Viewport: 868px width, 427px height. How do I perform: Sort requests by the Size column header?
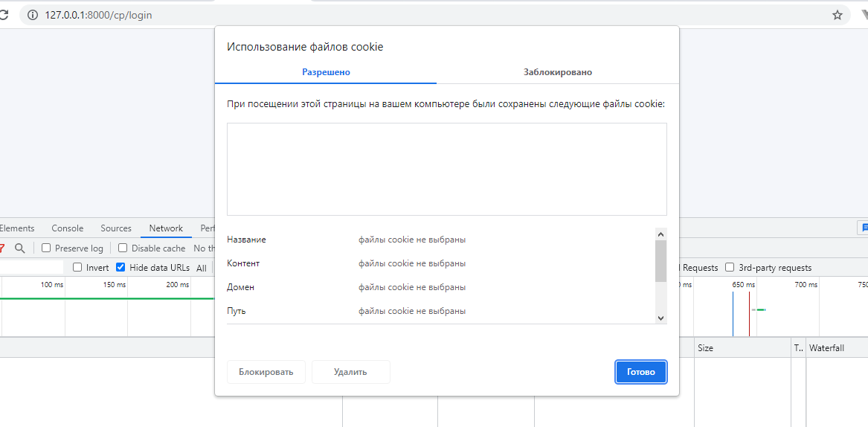705,348
